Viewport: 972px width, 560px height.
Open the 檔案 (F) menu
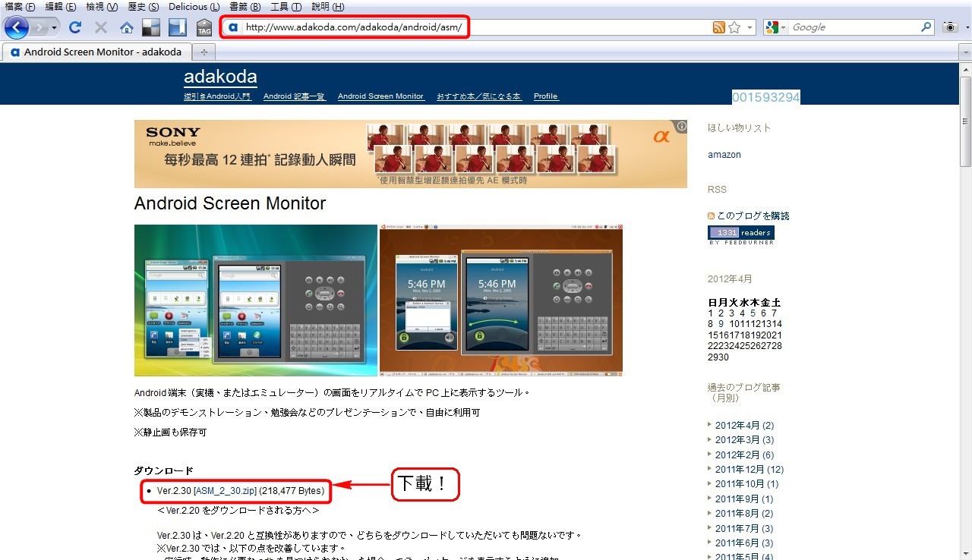21,7
